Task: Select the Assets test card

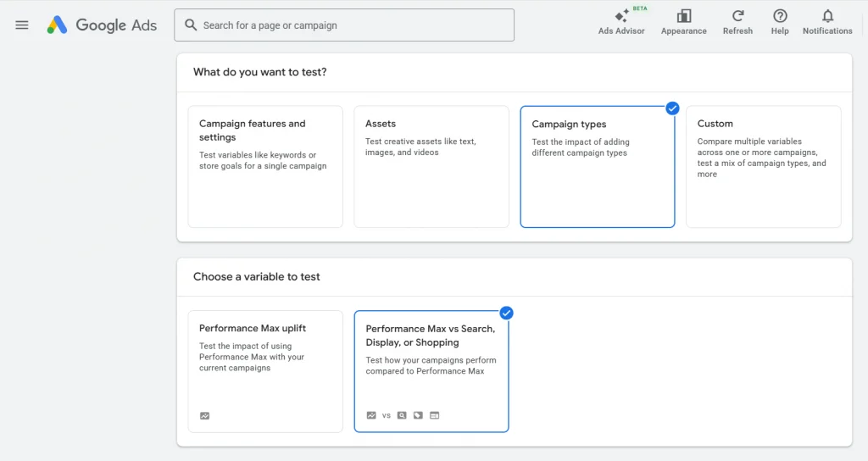Action: (x=431, y=167)
